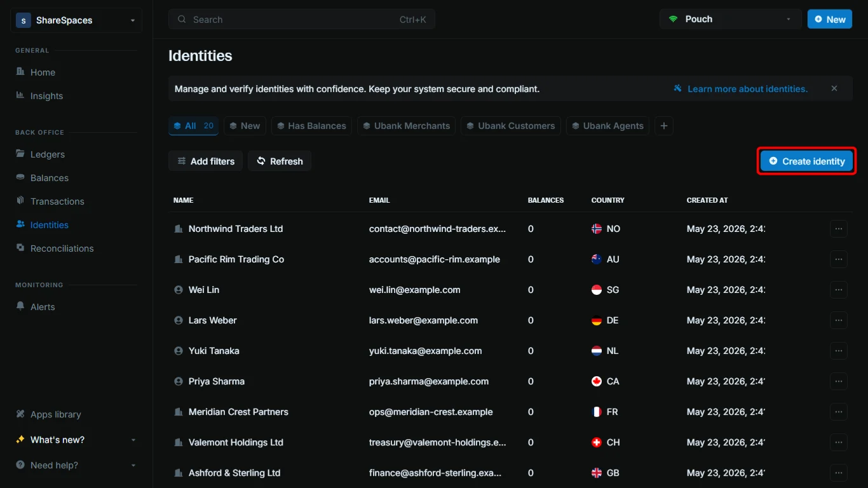Click the EMAIL column header
Viewport: 868px width, 488px height.
tap(379, 200)
